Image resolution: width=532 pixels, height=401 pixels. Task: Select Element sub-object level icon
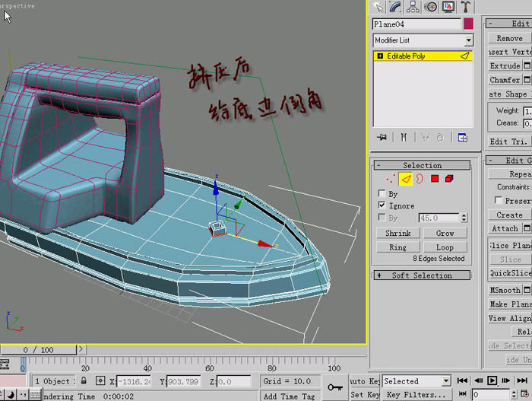[449, 179]
